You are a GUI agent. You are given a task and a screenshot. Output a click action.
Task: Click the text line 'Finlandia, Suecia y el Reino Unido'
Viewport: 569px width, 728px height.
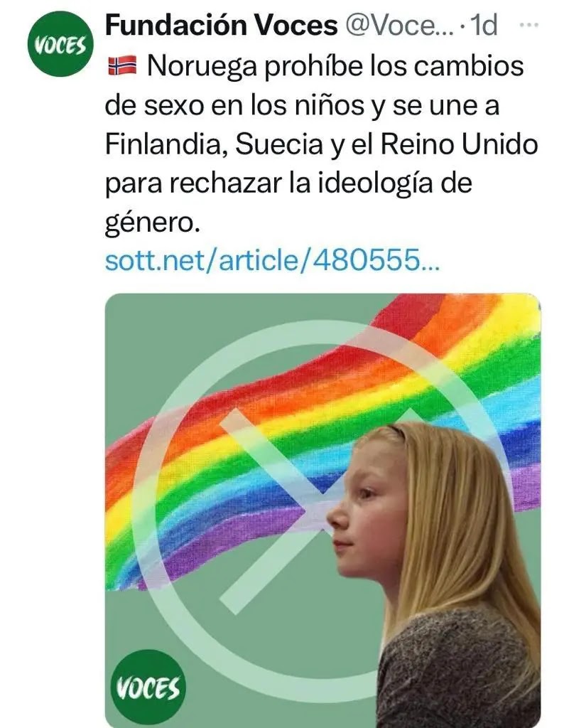[x=321, y=144]
